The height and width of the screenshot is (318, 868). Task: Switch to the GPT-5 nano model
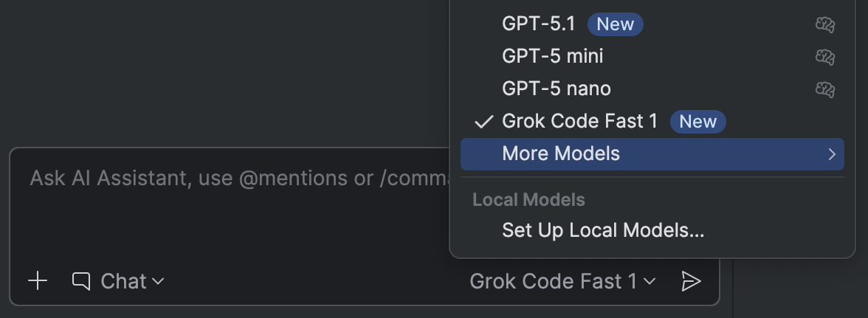(x=556, y=89)
